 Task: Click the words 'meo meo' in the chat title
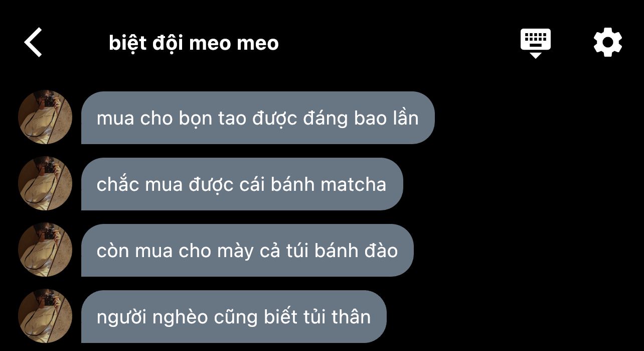click(234, 44)
